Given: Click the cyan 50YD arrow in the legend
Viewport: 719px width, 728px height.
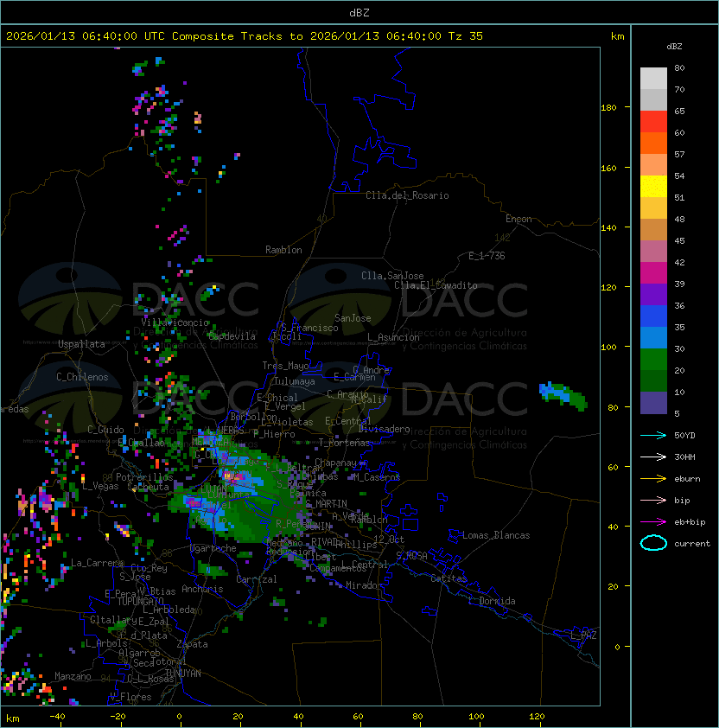Looking at the screenshot, I should [x=653, y=436].
